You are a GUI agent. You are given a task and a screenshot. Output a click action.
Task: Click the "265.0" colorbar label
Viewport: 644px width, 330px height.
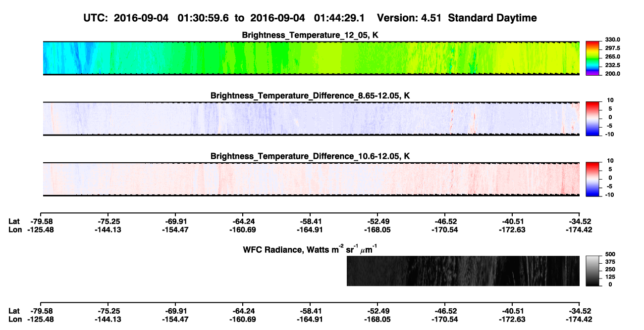pos(613,56)
